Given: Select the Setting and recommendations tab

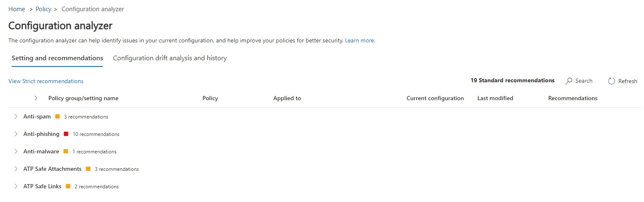Looking at the screenshot, I should click(x=57, y=58).
